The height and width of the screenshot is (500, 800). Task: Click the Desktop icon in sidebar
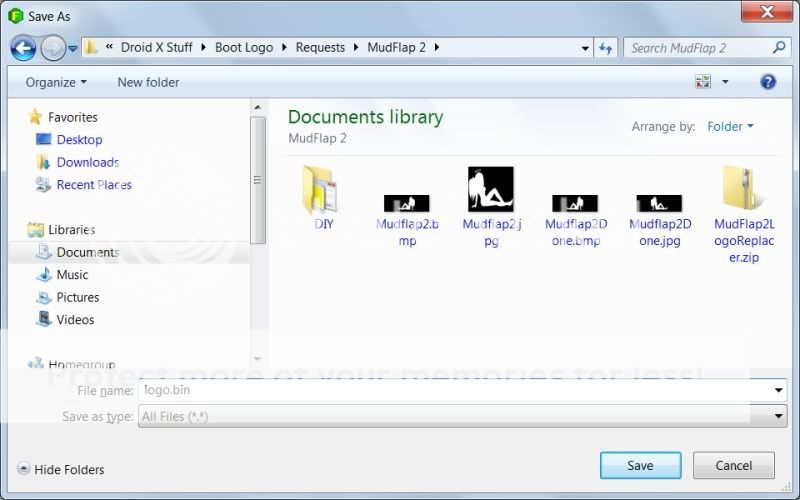(43, 139)
